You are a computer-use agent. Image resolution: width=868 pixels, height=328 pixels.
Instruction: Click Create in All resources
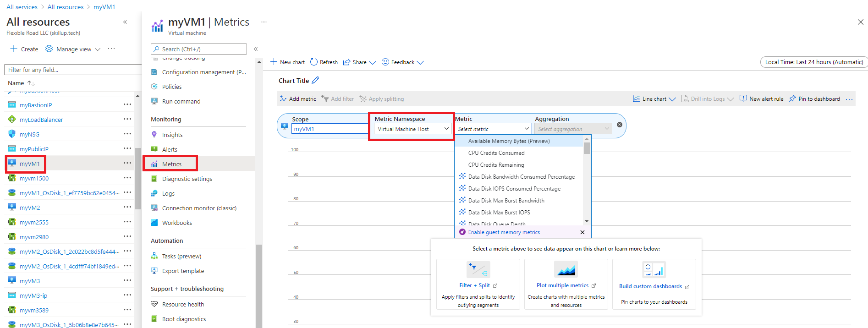24,49
